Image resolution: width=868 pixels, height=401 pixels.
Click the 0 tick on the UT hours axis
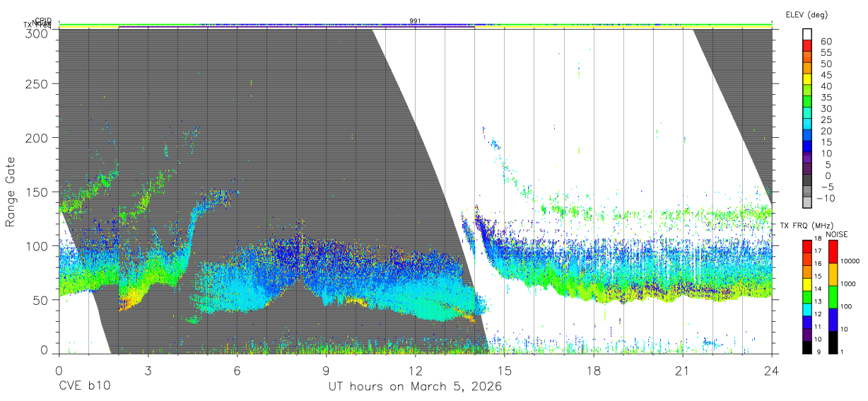(x=59, y=370)
